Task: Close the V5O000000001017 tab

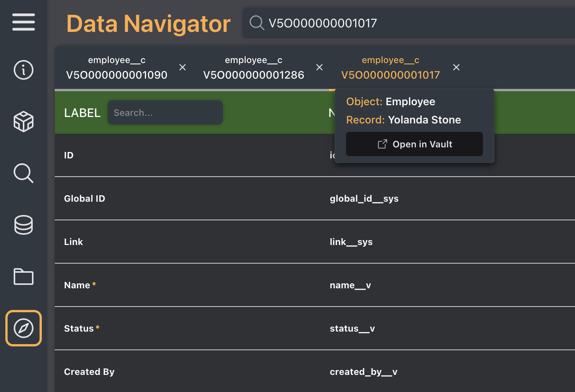Action: (456, 67)
